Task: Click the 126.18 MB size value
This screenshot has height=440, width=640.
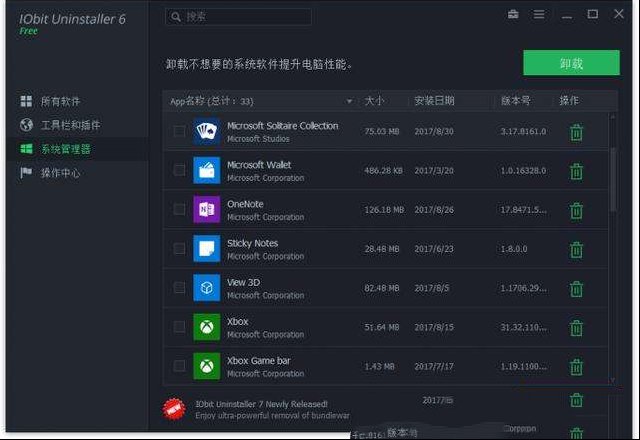Action: coord(384,210)
